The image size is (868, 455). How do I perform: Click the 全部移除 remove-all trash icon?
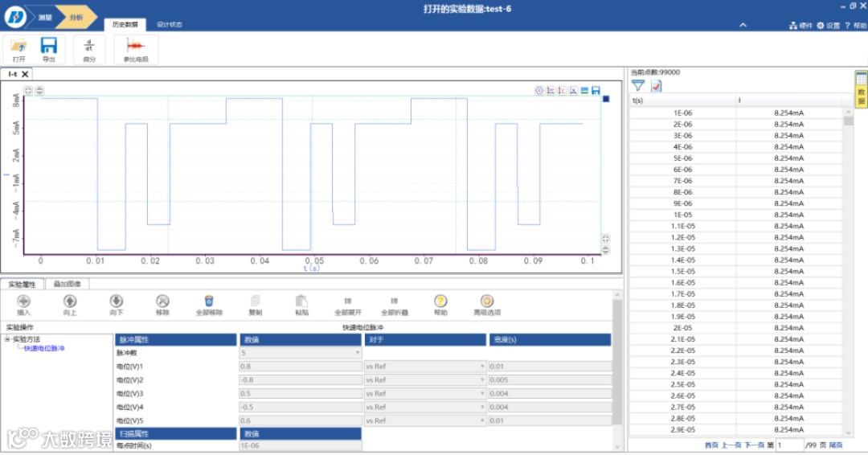point(209,301)
